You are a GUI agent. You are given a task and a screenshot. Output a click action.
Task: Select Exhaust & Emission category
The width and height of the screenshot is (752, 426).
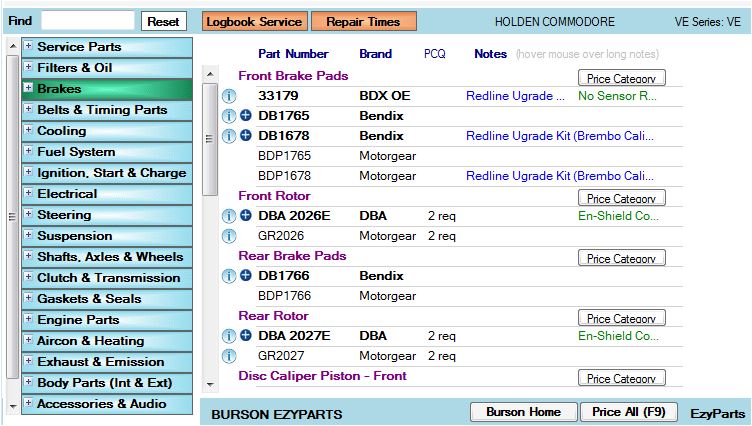click(x=107, y=362)
